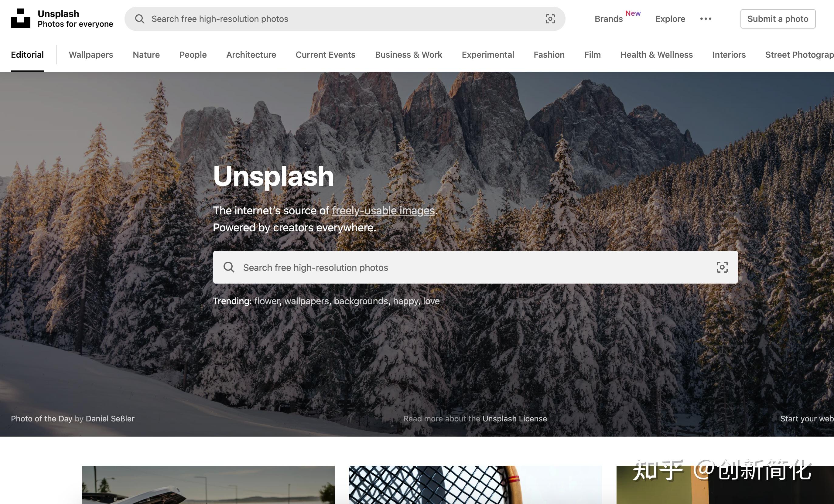
Task: Open the Film category tab
Action: [592, 55]
